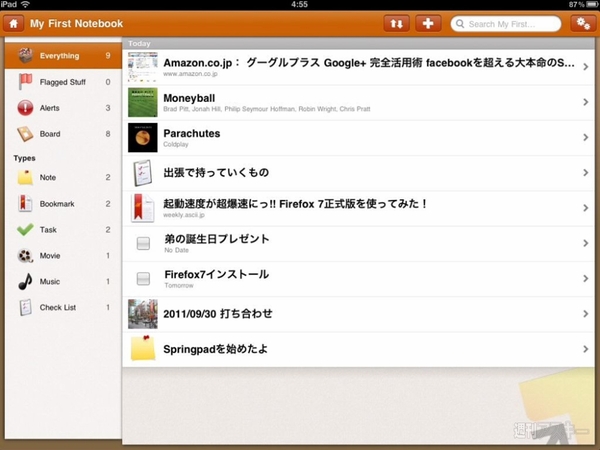Open Springpadを始めたよ row chevron
This screenshot has width=600, height=450.
(x=585, y=349)
